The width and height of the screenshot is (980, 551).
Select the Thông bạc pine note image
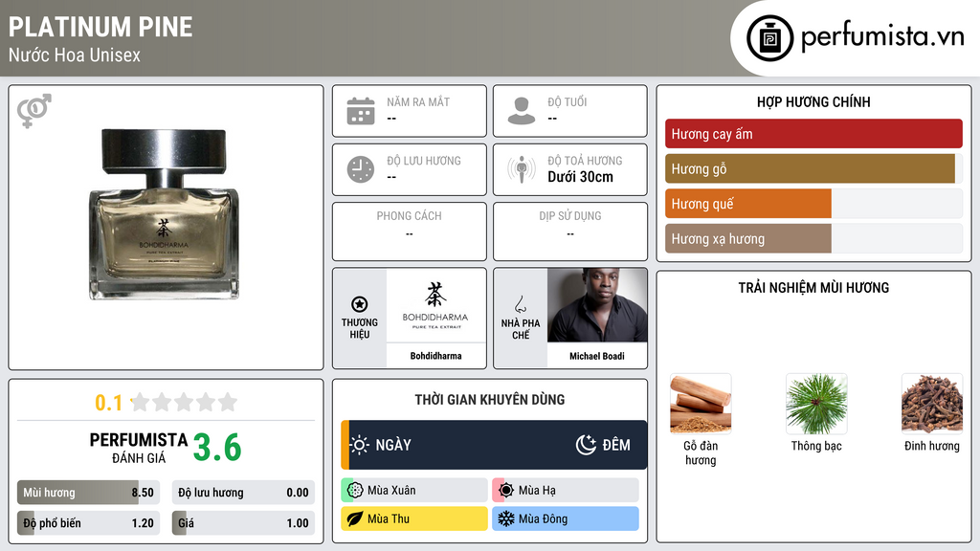[x=816, y=404]
